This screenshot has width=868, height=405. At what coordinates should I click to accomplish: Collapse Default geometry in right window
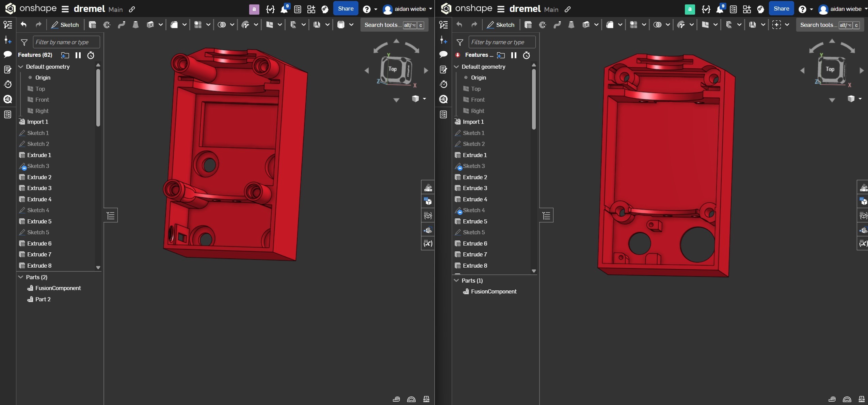pos(456,67)
